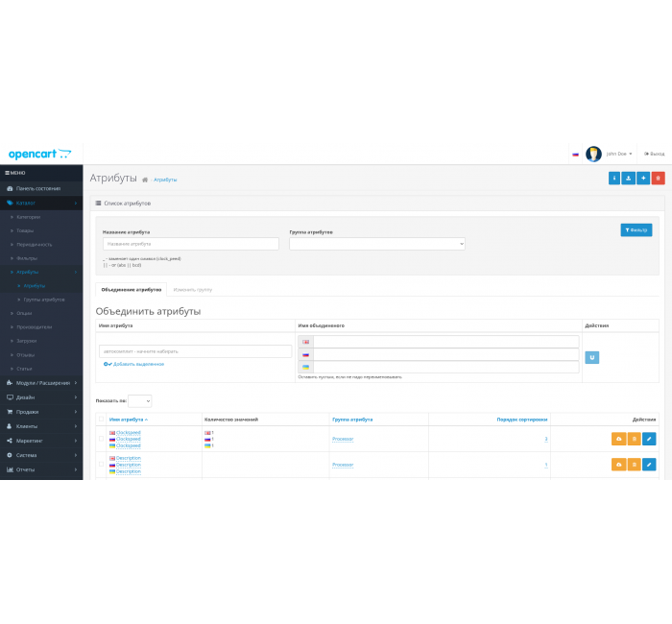
Task: Expand the Дизайн menu
Action: click(41, 397)
